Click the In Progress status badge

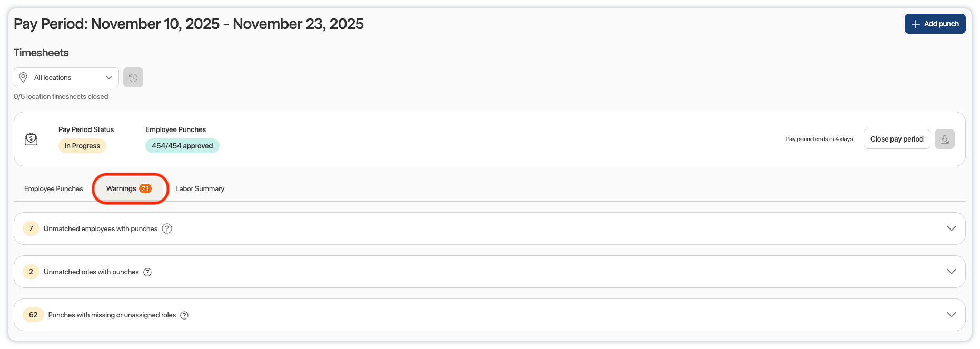[x=82, y=146]
